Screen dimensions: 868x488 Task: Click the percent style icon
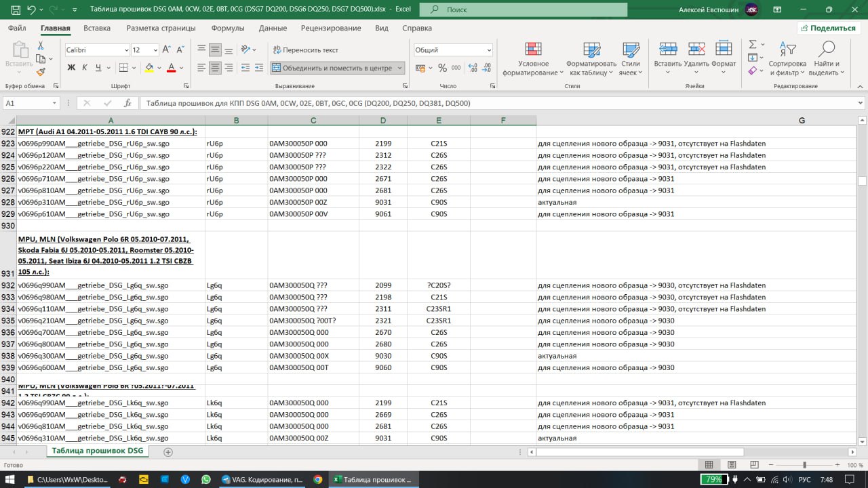coord(442,68)
